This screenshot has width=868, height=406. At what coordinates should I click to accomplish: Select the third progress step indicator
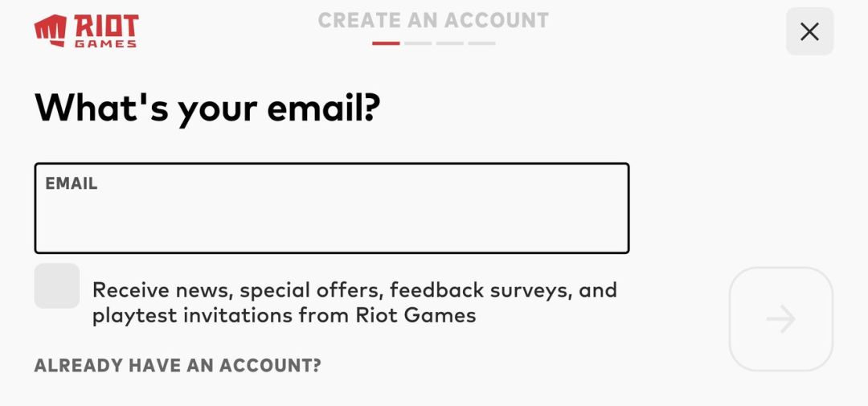450,43
